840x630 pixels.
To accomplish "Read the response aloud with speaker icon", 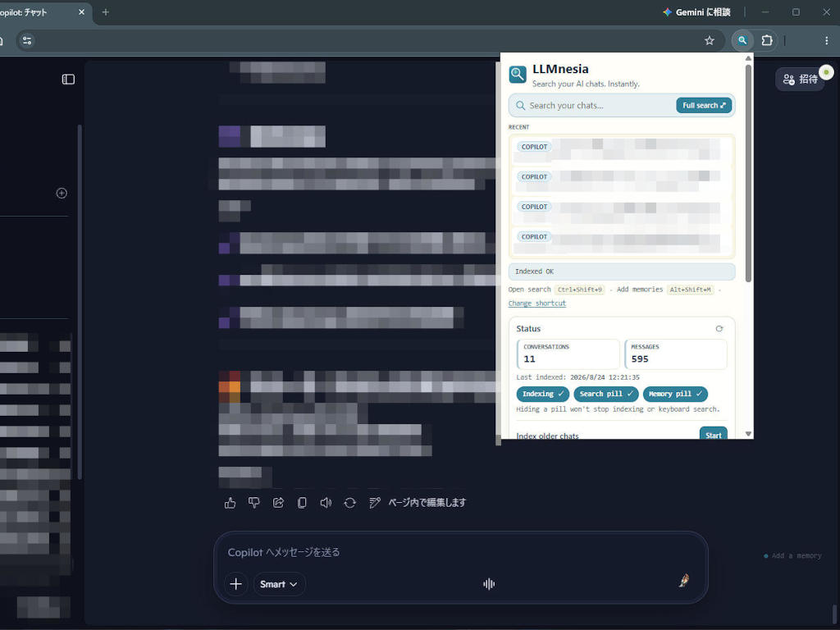I will (x=326, y=503).
